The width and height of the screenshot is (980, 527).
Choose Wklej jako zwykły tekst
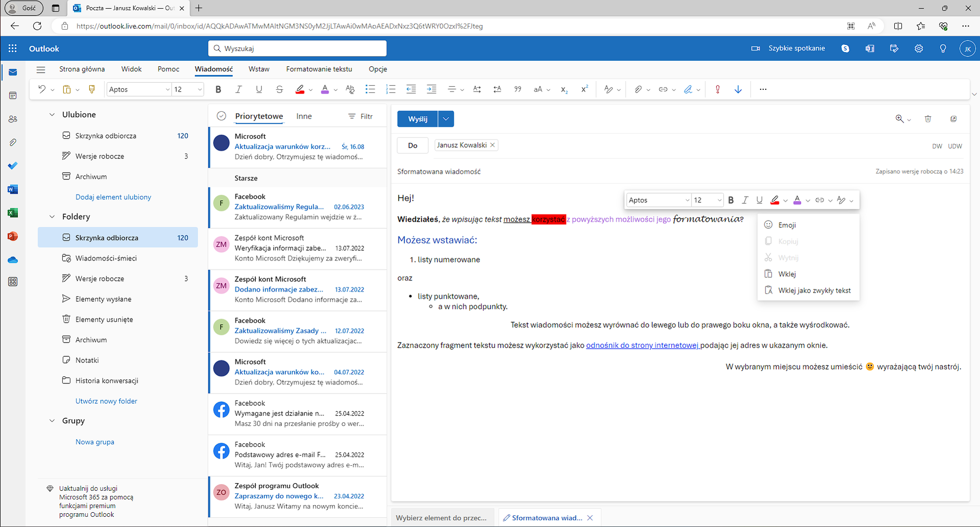point(808,291)
